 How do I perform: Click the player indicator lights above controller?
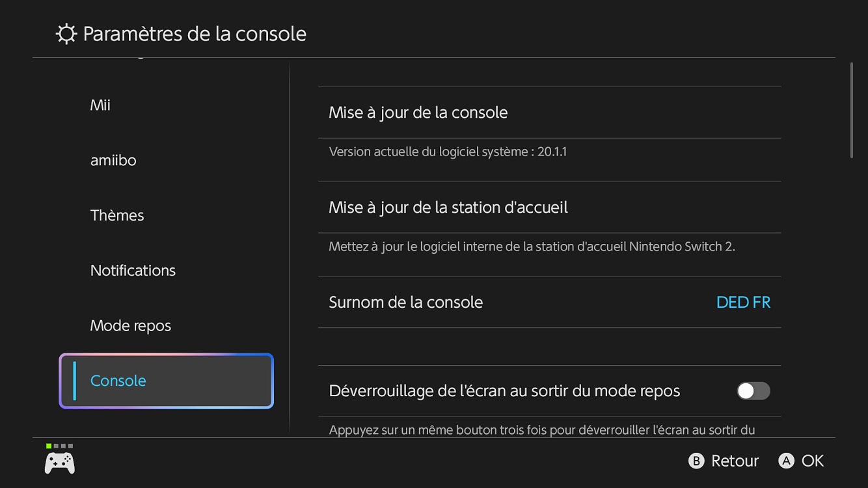click(x=59, y=446)
